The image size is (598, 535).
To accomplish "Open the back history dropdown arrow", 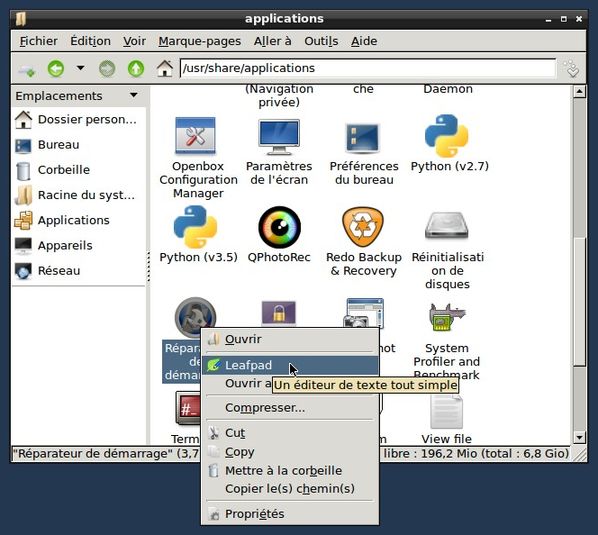I will (x=80, y=68).
